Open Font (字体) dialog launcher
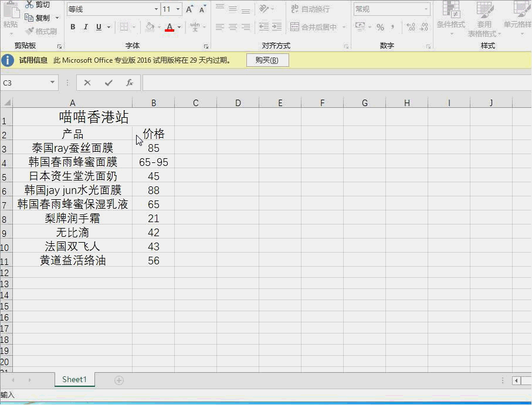The height and width of the screenshot is (405, 532). click(206, 46)
